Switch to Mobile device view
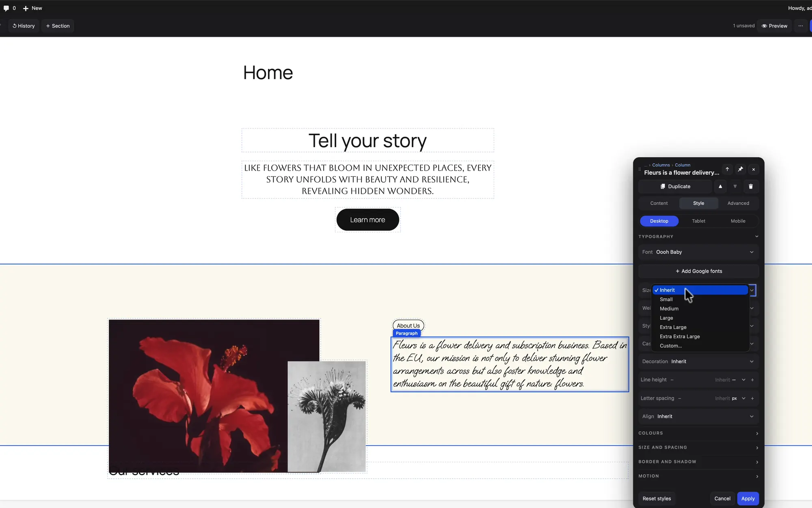 738,221
